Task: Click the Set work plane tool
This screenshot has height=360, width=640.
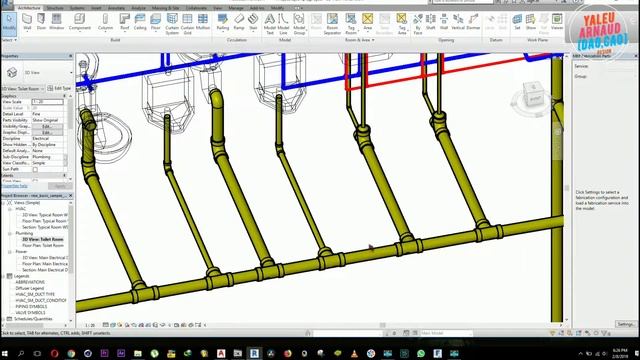Action: coord(517,22)
